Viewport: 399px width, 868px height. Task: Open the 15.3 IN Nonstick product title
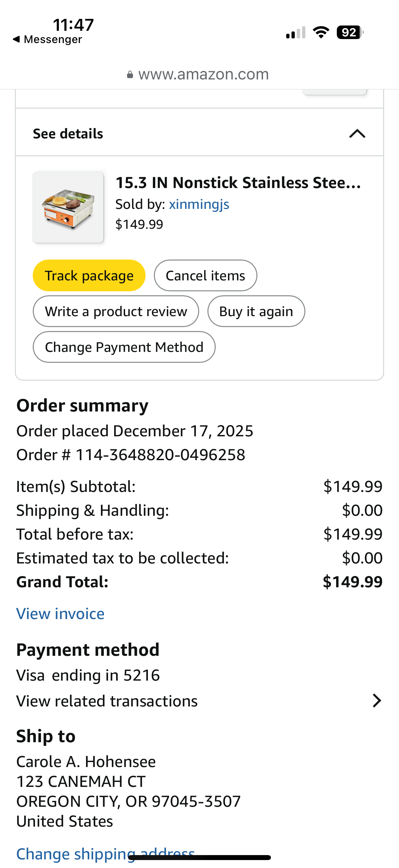click(x=238, y=183)
